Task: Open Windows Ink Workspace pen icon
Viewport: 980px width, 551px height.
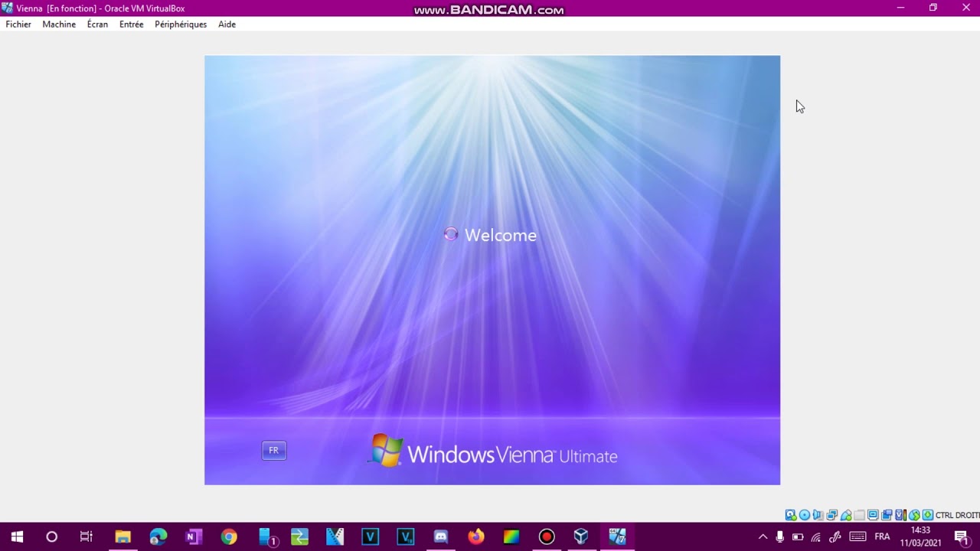Action: coord(835,536)
